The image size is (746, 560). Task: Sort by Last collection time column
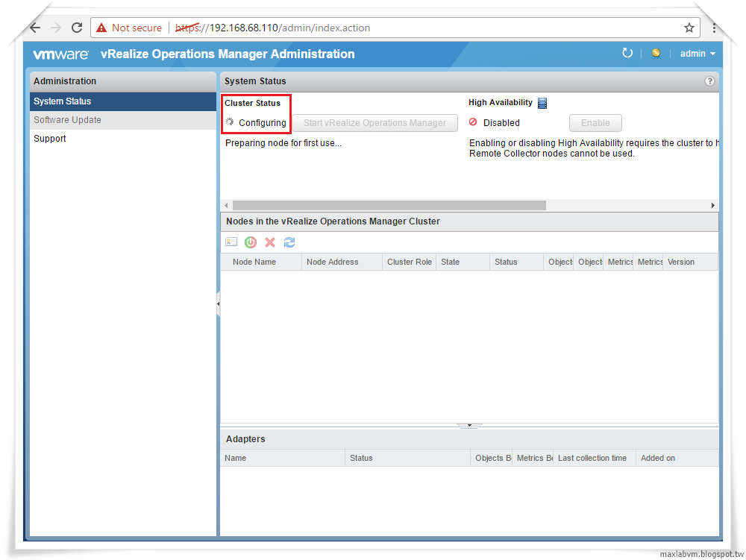click(x=595, y=458)
